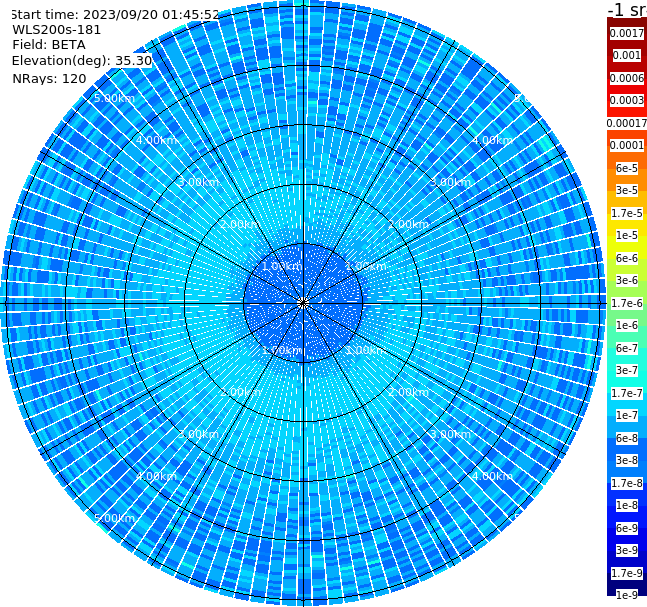Viewport: 647px width, 607px height.
Task: Select the 0.001 colorbar label
Action: pos(627,55)
